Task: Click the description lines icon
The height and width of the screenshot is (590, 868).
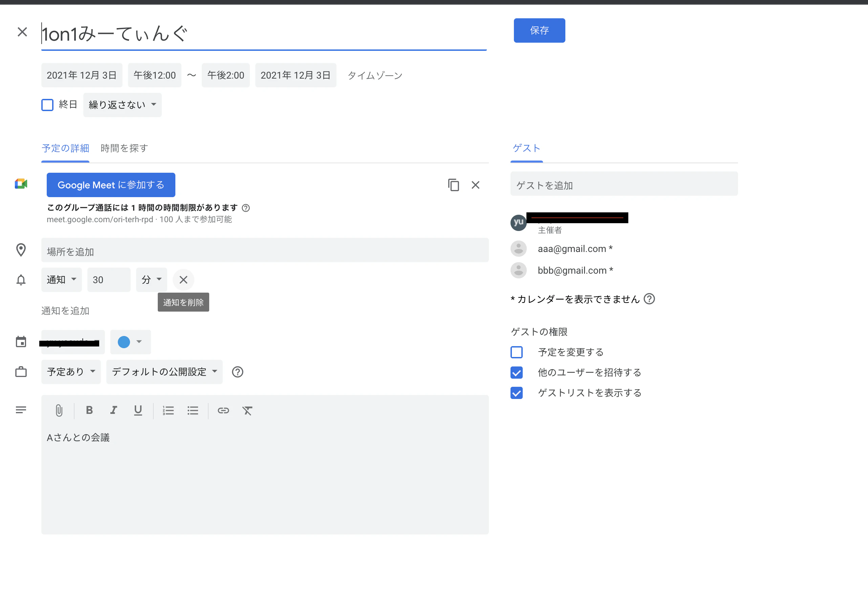Action: tap(21, 410)
